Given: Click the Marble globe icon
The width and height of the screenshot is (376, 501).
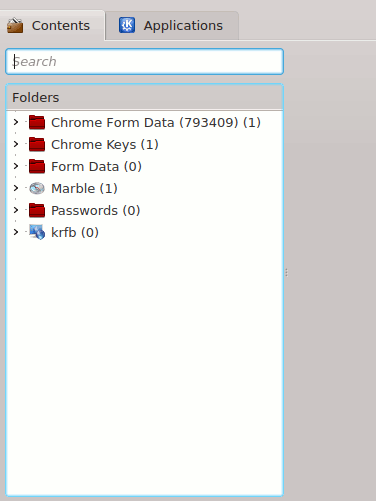Looking at the screenshot, I should 37,188.
